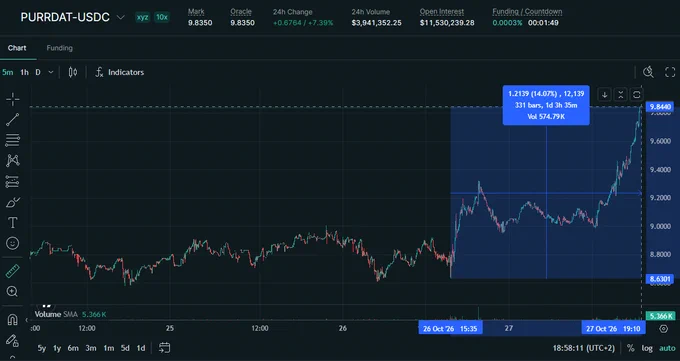
Task: Open timezone menu at 18:58:11 (UTC+2)
Action: point(584,348)
